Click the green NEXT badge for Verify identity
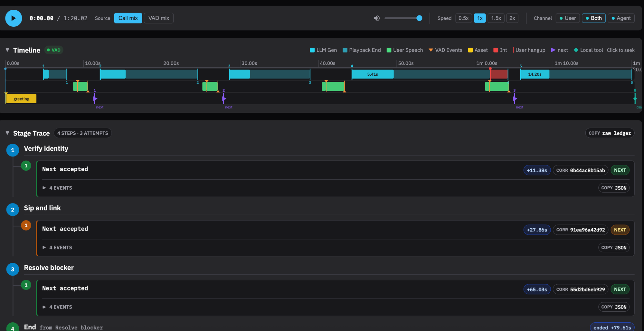The image size is (644, 331). coord(620,170)
